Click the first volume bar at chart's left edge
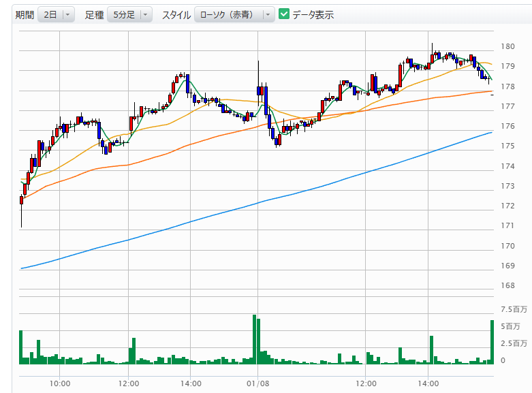This screenshot has width=532, height=393. click(x=21, y=347)
